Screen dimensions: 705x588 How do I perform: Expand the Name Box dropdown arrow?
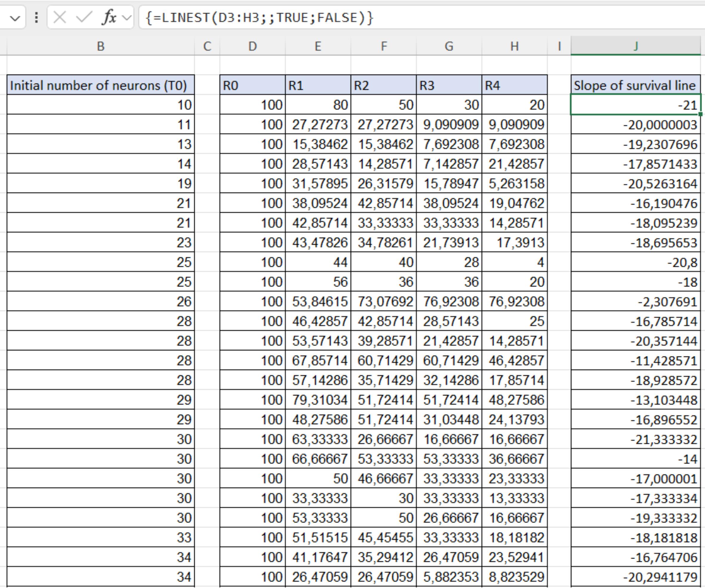15,18
